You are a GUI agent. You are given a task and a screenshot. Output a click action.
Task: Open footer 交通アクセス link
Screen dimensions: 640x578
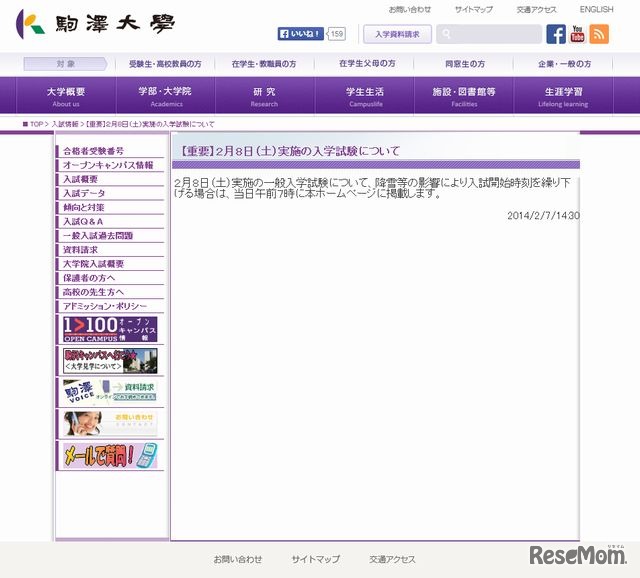tap(392, 559)
